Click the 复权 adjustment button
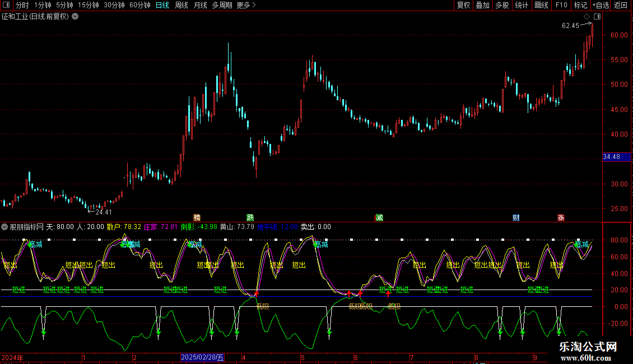633x364 pixels. (x=463, y=5)
